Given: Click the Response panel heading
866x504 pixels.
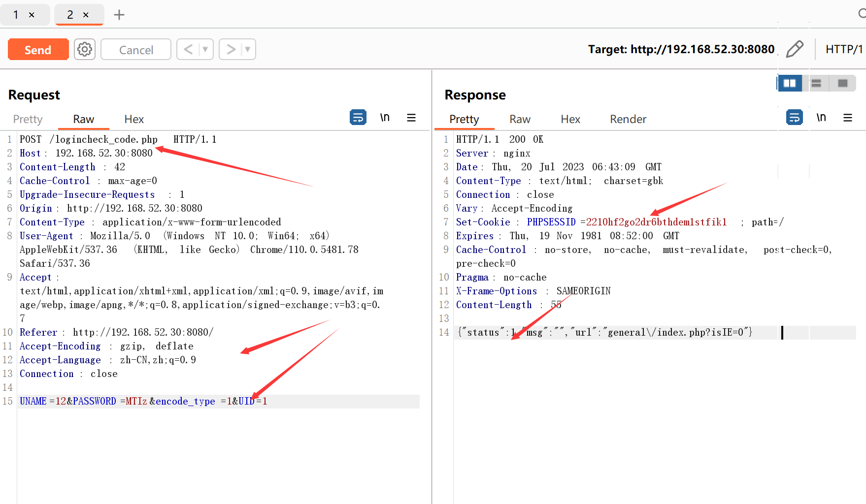Looking at the screenshot, I should [x=475, y=94].
